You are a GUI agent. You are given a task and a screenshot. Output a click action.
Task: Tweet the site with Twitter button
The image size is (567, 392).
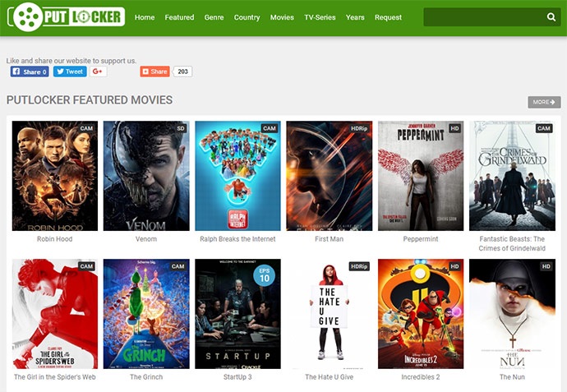[70, 71]
